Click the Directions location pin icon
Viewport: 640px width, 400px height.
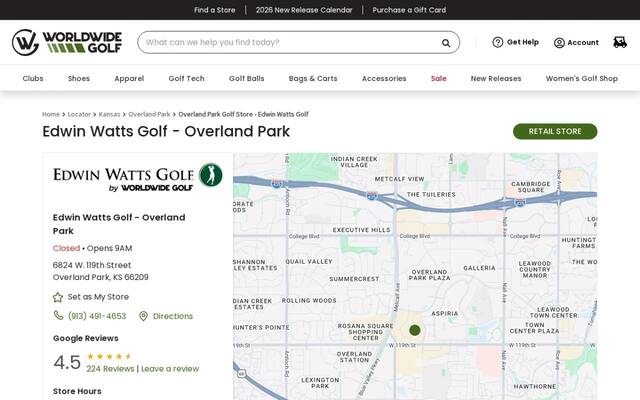(143, 316)
